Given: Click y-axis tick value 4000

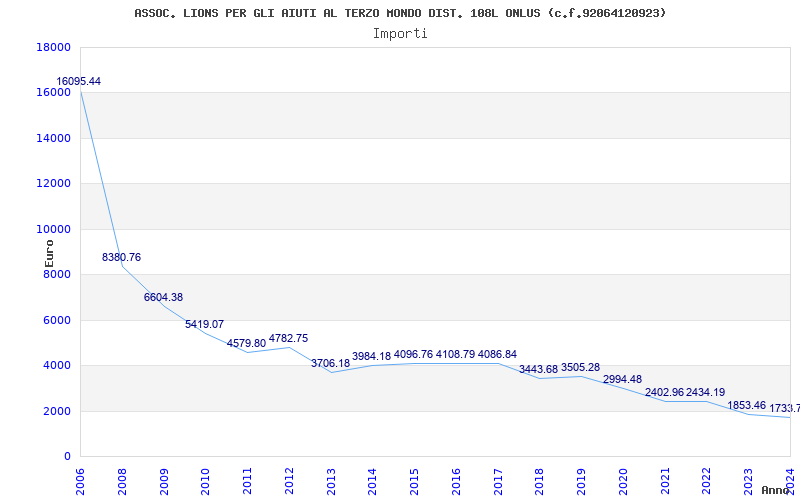Looking at the screenshot, I should pos(57,365).
